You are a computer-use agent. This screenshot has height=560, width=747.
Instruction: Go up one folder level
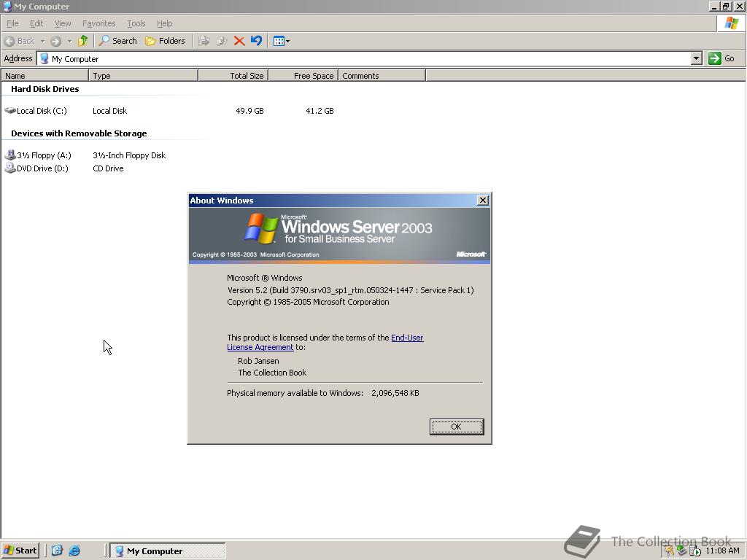pos(83,41)
